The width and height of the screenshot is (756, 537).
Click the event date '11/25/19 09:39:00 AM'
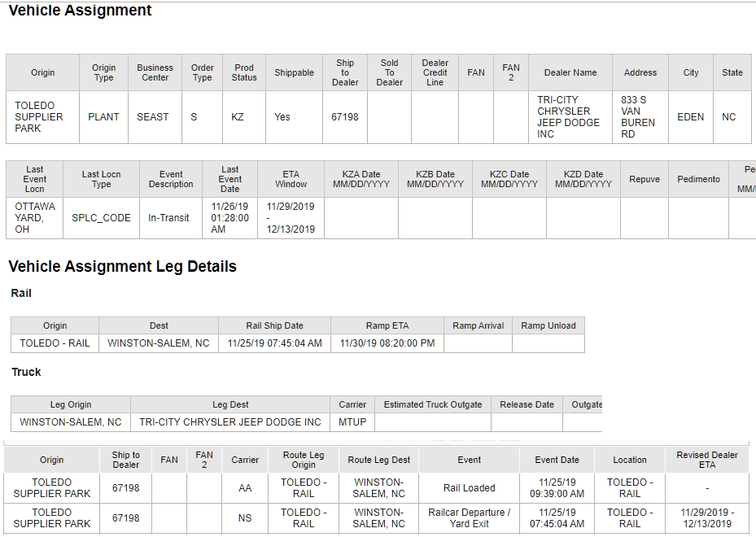(557, 488)
